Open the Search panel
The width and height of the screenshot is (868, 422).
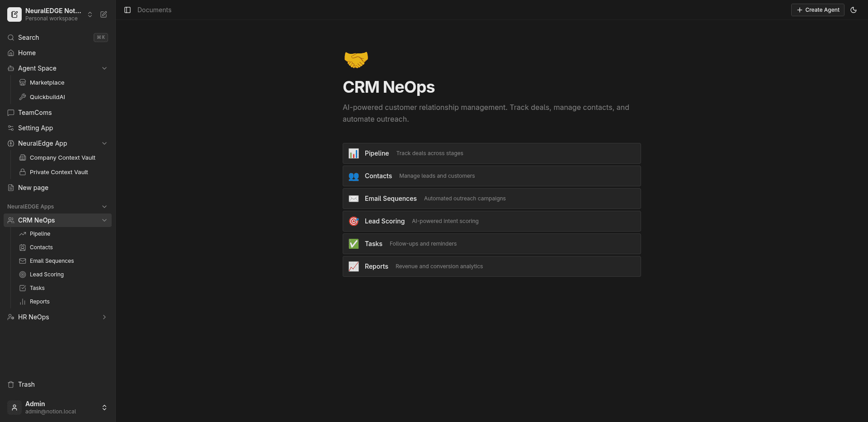[28, 37]
